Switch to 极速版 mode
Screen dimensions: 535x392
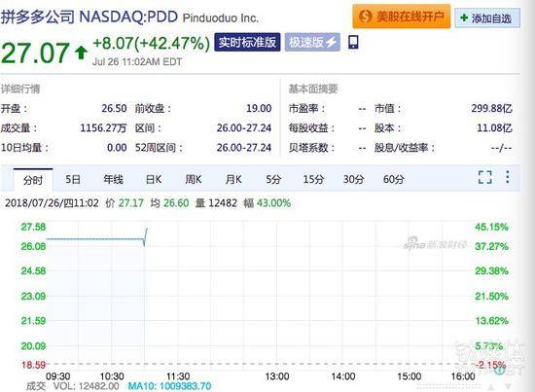312,42
